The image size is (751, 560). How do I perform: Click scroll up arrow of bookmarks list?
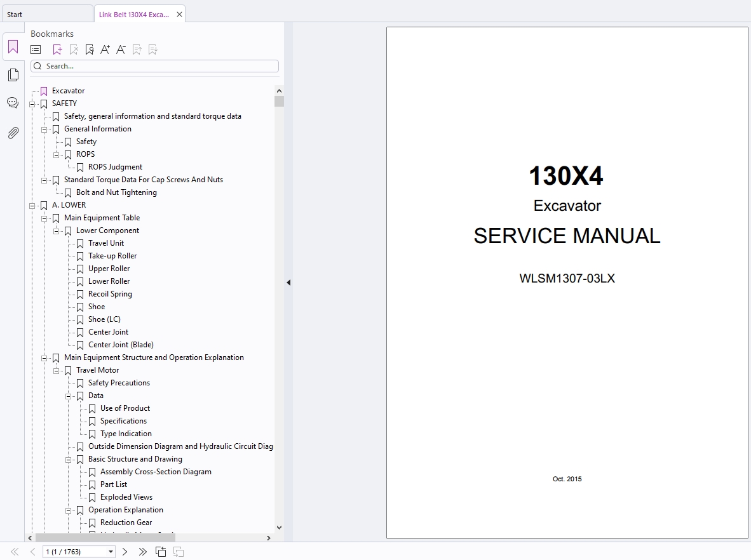[x=279, y=91]
